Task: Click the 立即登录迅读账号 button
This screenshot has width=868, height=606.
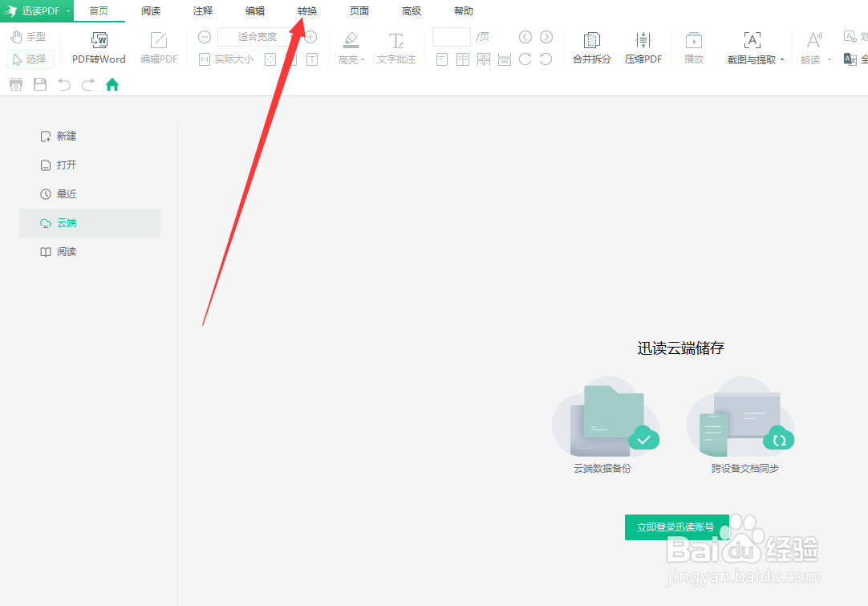Action: (676, 527)
